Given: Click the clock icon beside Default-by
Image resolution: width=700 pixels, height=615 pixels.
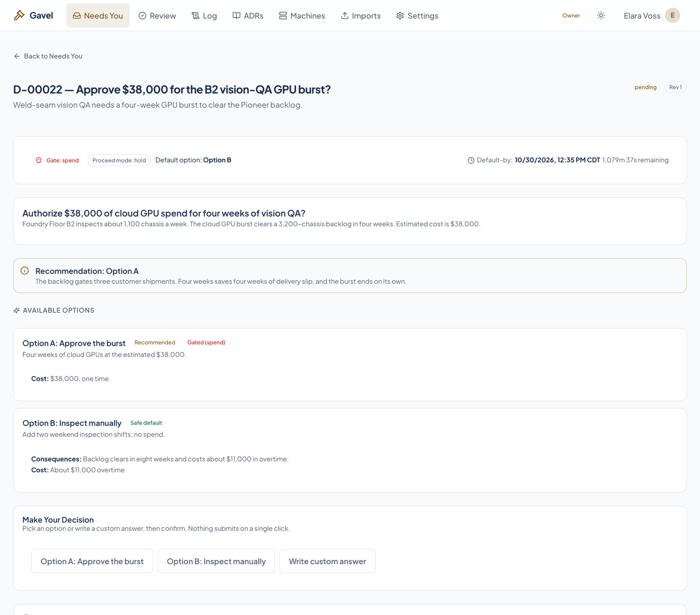Looking at the screenshot, I should (x=471, y=160).
